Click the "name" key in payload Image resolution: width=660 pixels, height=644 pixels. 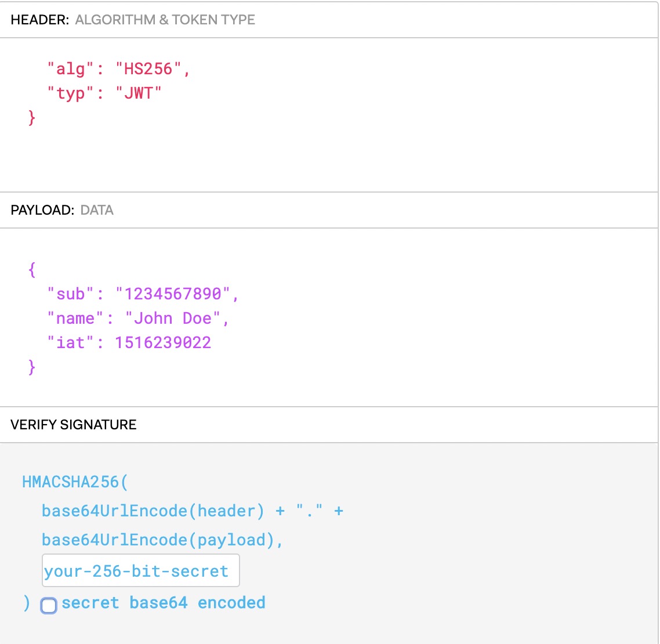click(75, 319)
